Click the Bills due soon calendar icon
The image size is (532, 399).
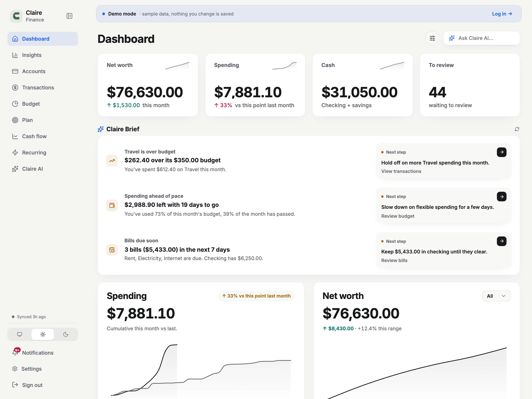point(112,250)
